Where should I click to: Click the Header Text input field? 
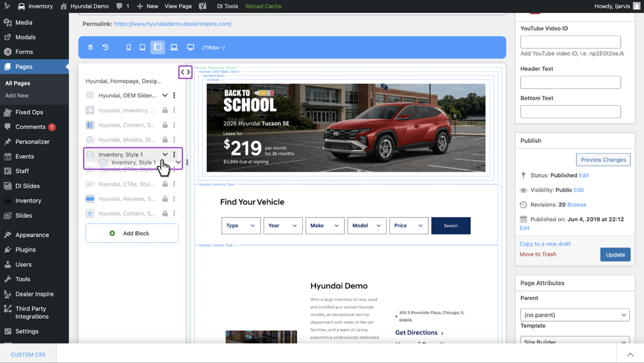click(571, 82)
